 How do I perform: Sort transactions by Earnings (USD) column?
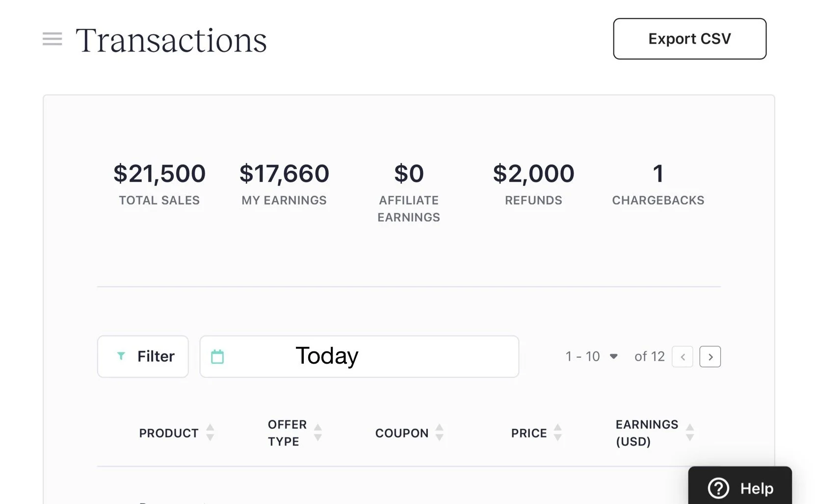point(690,432)
